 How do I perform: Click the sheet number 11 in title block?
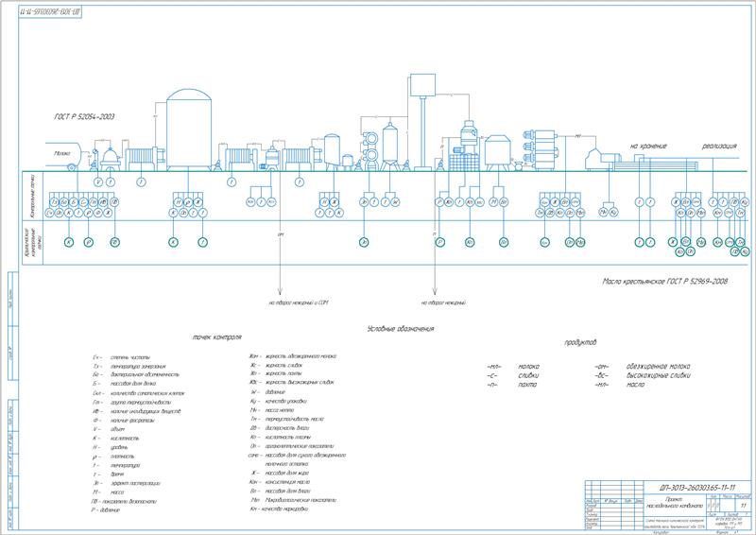click(x=743, y=505)
